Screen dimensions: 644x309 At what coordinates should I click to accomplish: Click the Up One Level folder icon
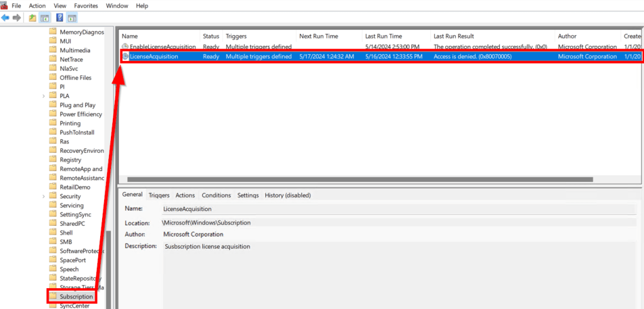(32, 18)
